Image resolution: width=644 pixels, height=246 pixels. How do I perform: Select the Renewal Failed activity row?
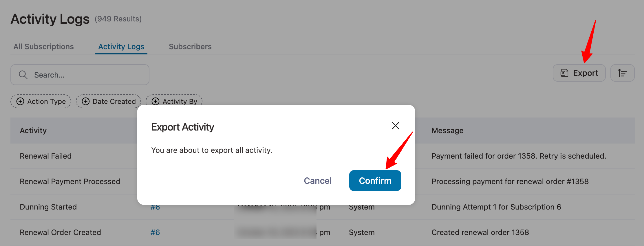(x=45, y=156)
